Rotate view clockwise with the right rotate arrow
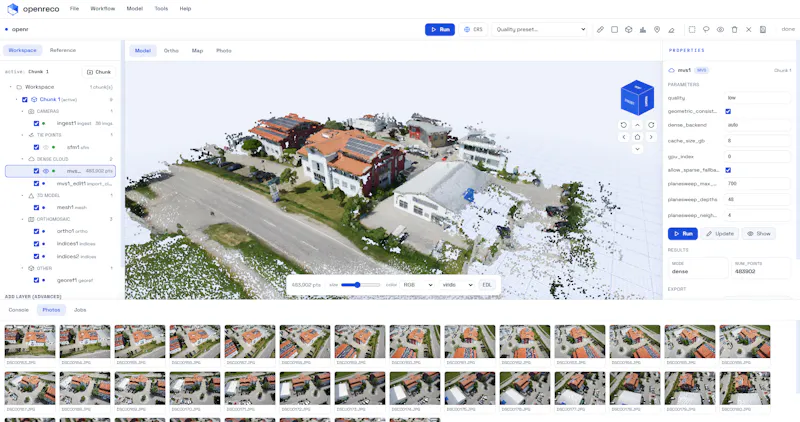This screenshot has height=422, width=800. 651,125
